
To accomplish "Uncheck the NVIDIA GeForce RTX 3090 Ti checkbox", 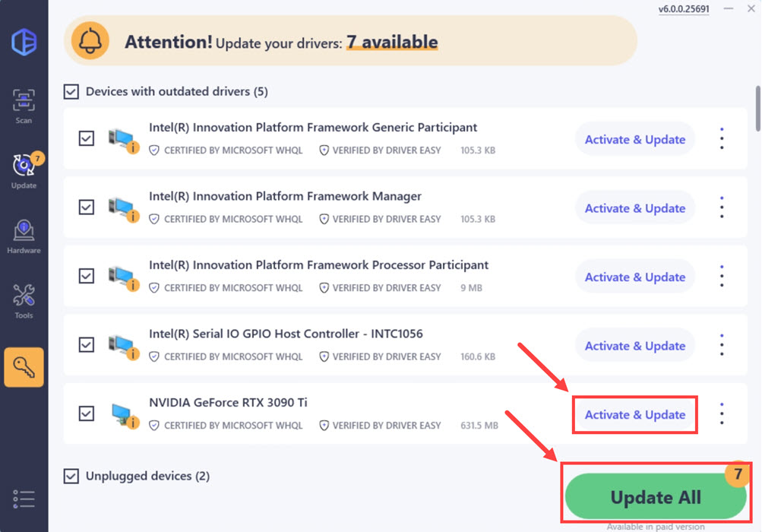I will tap(87, 413).
